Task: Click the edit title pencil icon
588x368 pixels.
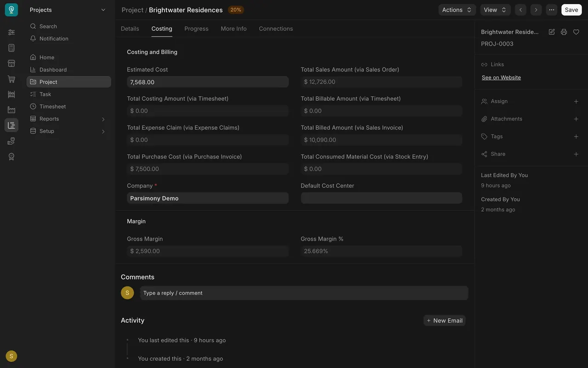Action: [552, 32]
